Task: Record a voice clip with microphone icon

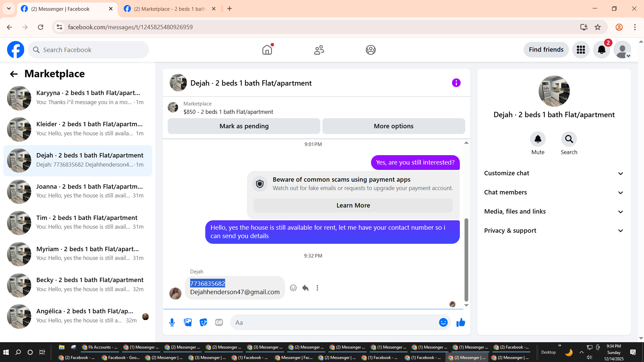Action: [x=172, y=322]
